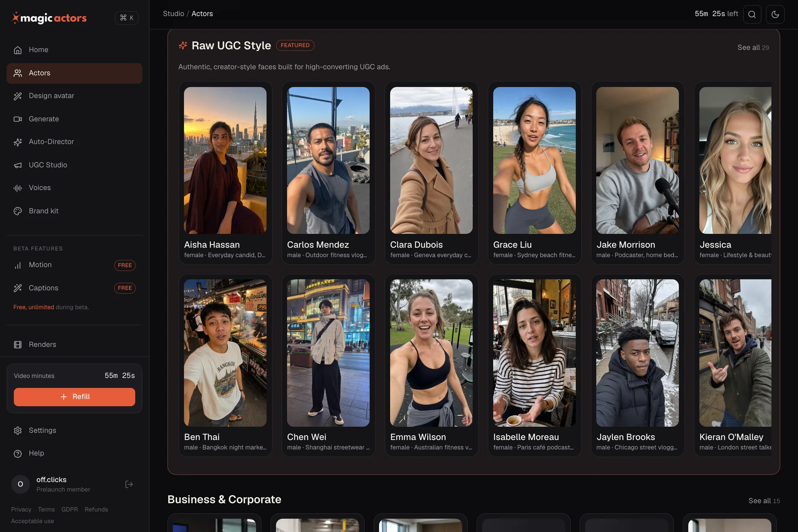
Task: Click the Settings gear icon
Action: (18, 431)
